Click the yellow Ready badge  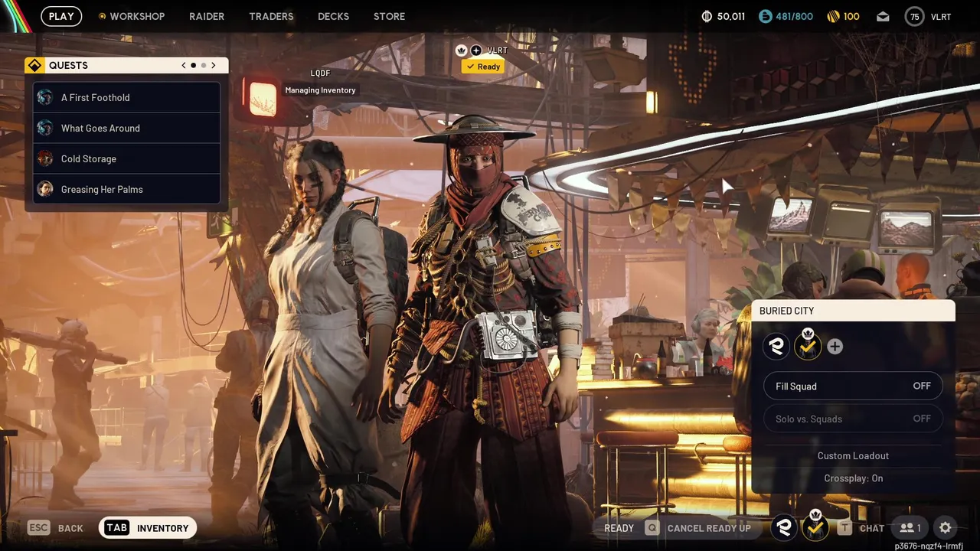coord(482,67)
